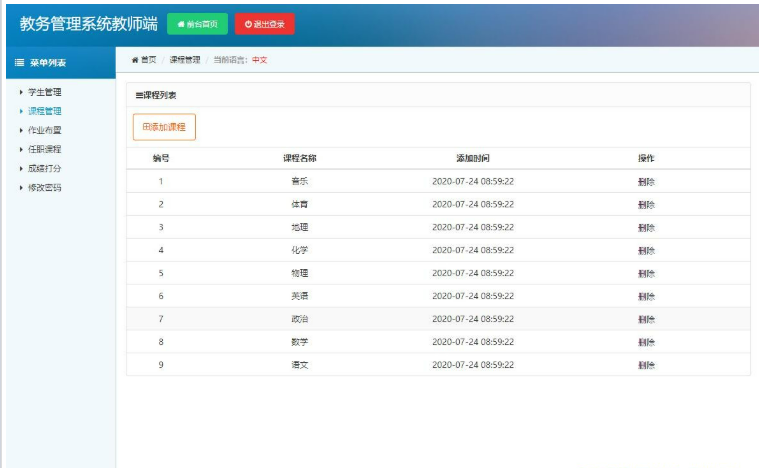The width and height of the screenshot is (759, 468).
Task: Select course name cell 体育
Action: [300, 204]
